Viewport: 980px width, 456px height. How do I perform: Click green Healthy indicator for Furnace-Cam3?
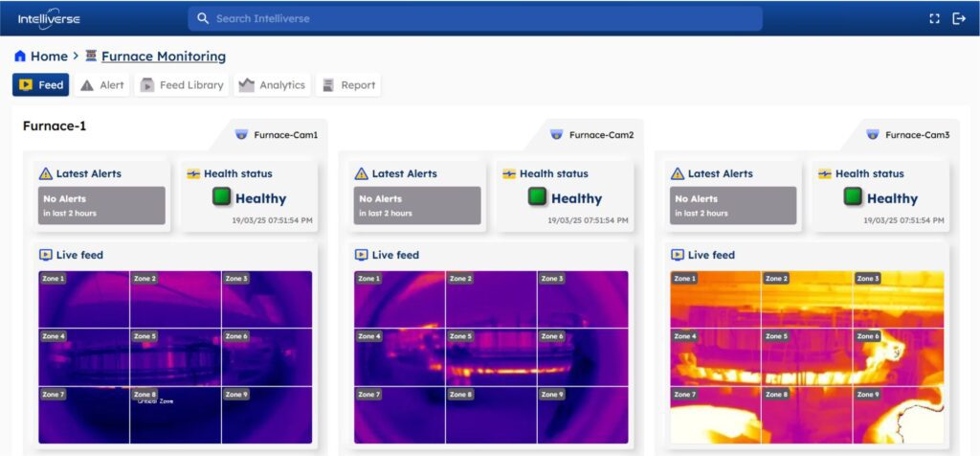(x=852, y=197)
